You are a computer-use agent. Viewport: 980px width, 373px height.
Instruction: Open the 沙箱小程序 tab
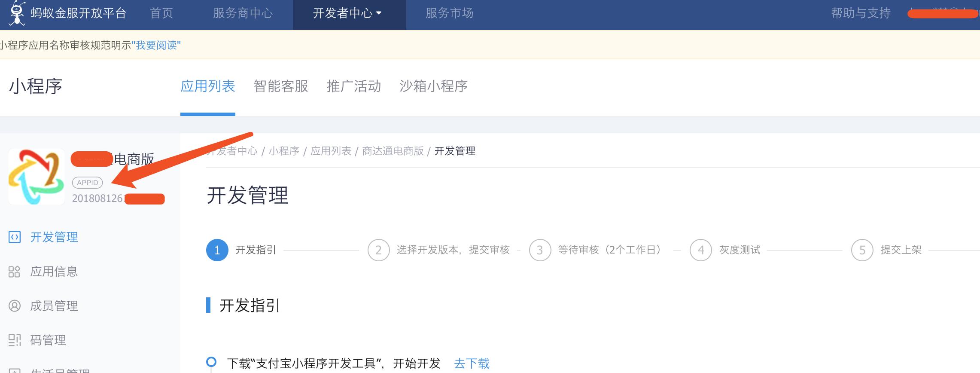click(x=434, y=86)
